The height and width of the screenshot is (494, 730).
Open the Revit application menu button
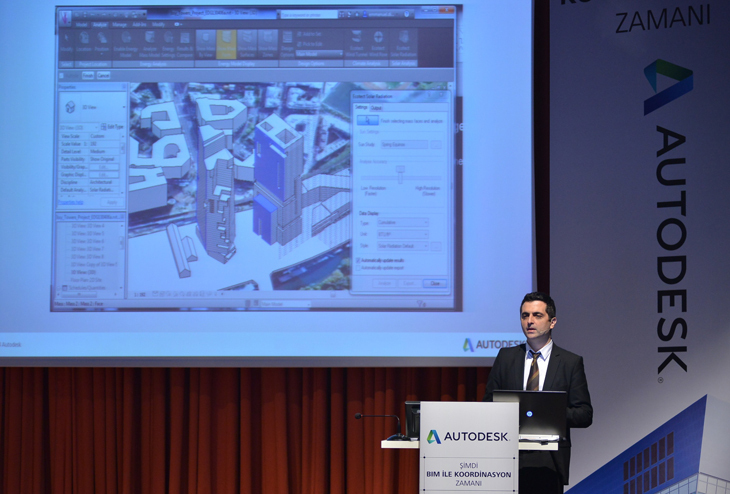(x=66, y=17)
